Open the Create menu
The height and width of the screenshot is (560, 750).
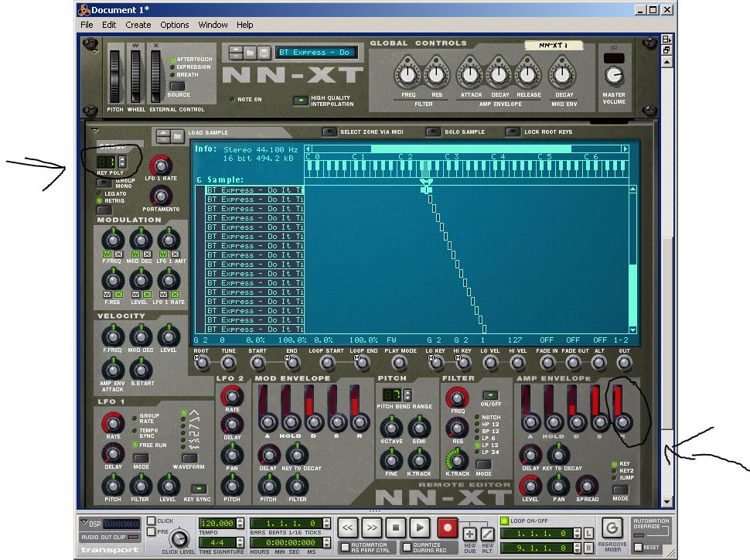point(138,25)
